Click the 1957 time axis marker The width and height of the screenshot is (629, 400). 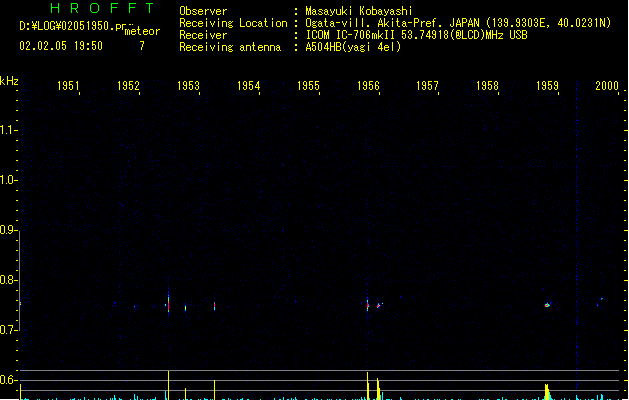[427, 85]
